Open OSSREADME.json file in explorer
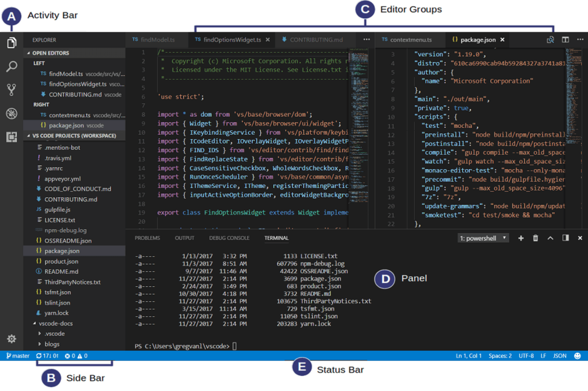Image resolution: width=588 pixels, height=391 pixels. [74, 241]
